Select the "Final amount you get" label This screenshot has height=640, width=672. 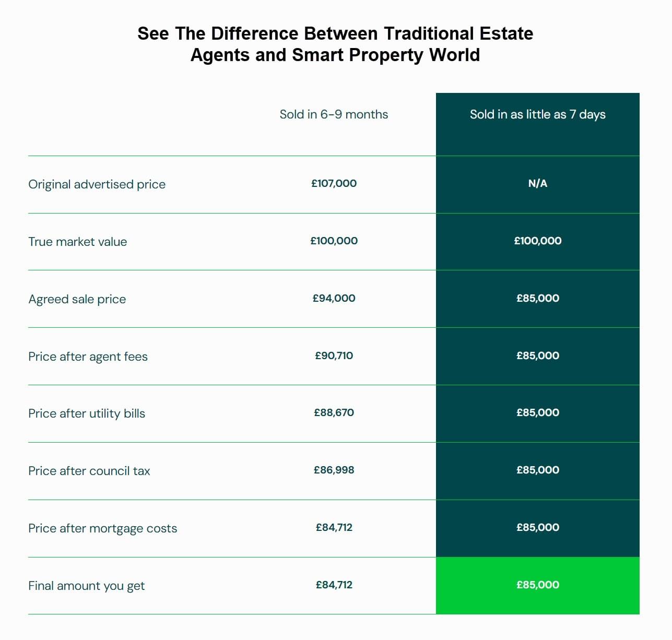pyautogui.click(x=87, y=586)
